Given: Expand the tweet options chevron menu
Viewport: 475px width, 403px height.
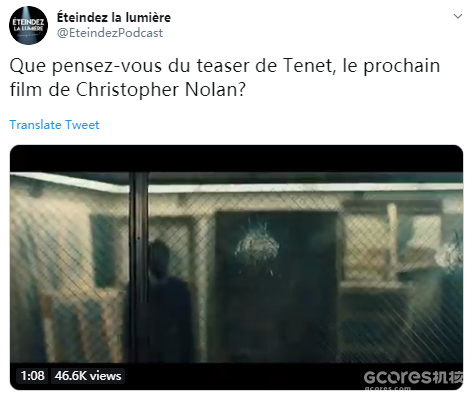Looking at the screenshot, I should [458, 16].
